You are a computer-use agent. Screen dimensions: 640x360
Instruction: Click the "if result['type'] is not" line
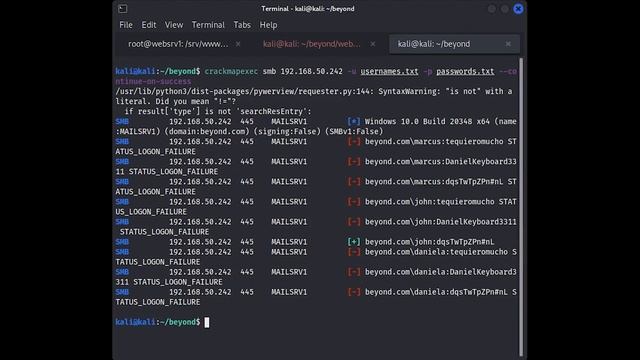218,111
